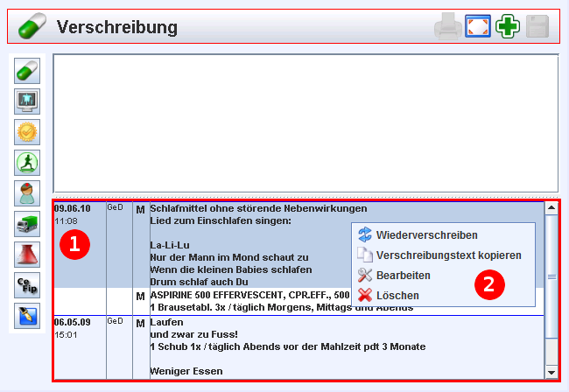Image resolution: width=569 pixels, height=392 pixels.
Task: Click the scrollbar down arrow in prescription list
Action: coord(551,373)
